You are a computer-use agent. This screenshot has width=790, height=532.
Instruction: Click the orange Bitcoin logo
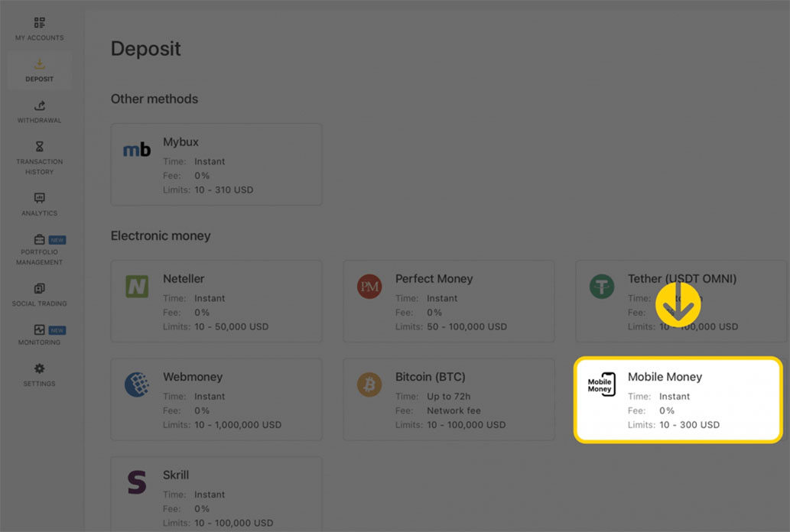(369, 384)
